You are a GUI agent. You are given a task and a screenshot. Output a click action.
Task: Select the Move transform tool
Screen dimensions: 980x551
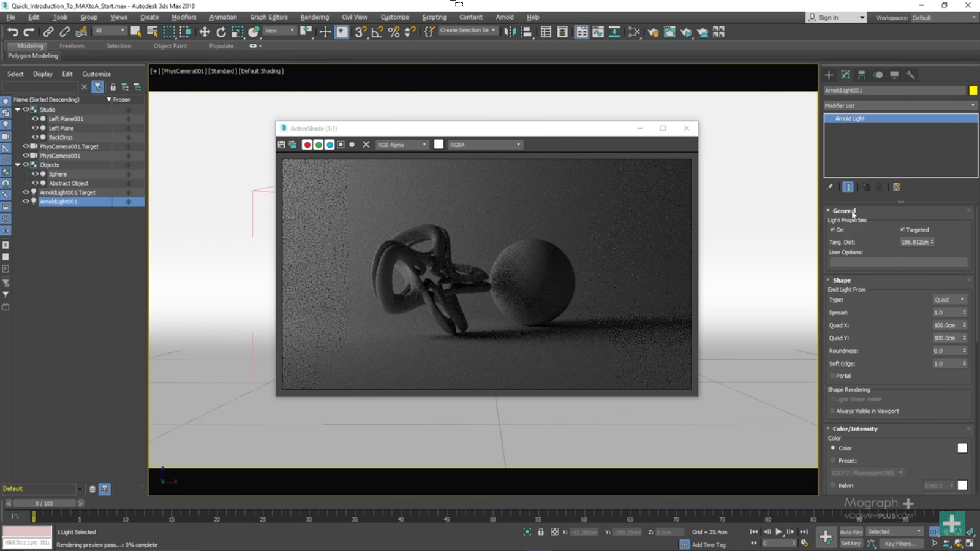pos(205,32)
